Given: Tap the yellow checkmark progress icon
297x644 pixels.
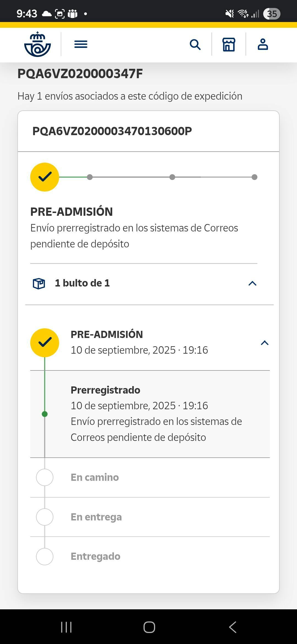Looking at the screenshot, I should pyautogui.click(x=45, y=177).
